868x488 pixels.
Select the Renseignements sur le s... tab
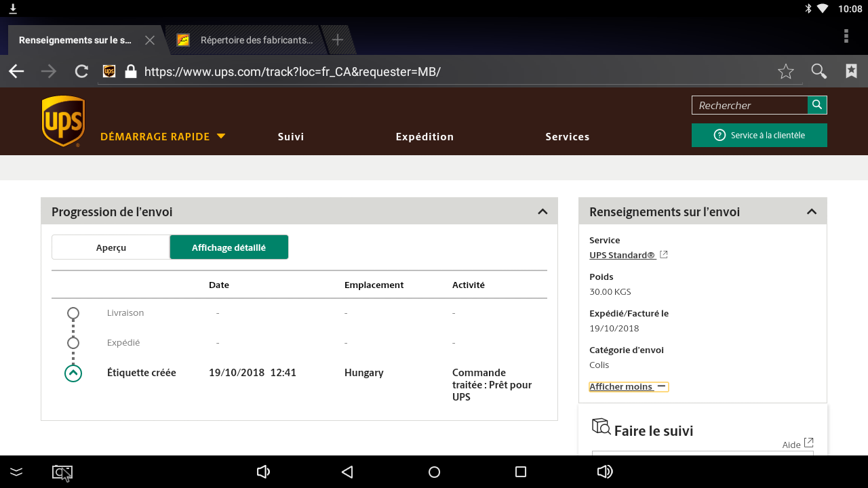tap(75, 40)
